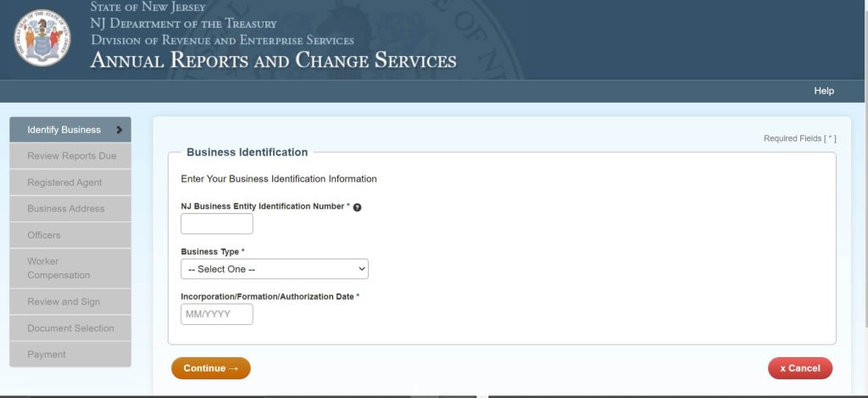Image resolution: width=868 pixels, height=398 pixels.
Task: Select the Officers sidebar step
Action: [x=44, y=235]
